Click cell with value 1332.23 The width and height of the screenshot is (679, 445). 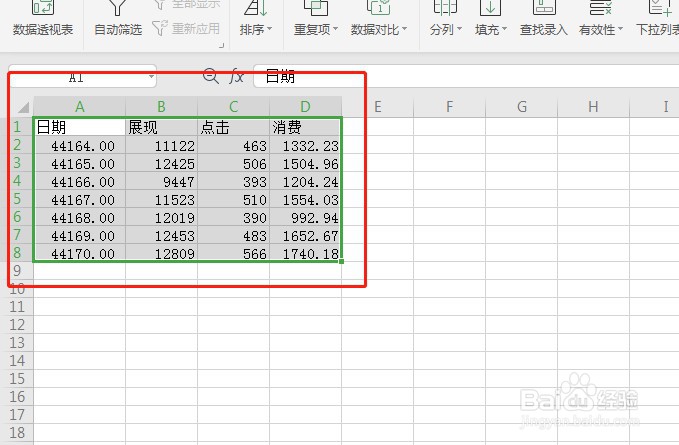305,145
